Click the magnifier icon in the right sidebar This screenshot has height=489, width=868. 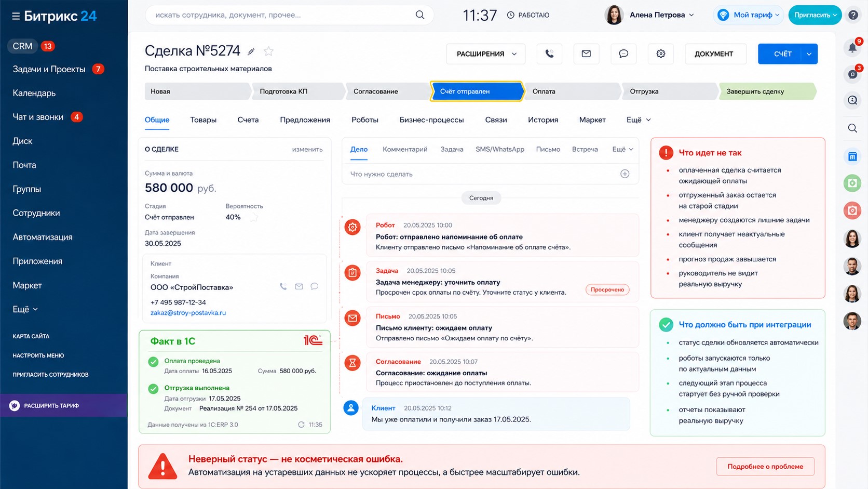coord(852,128)
